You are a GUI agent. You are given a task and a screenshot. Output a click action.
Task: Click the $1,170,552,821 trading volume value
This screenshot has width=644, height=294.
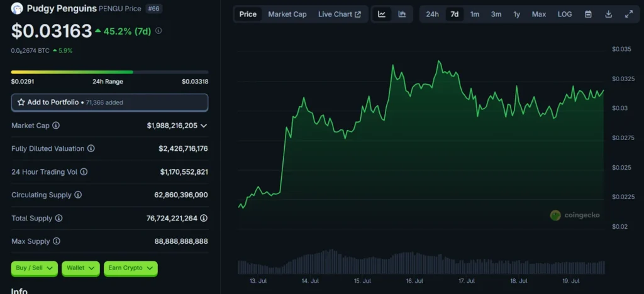tap(184, 171)
